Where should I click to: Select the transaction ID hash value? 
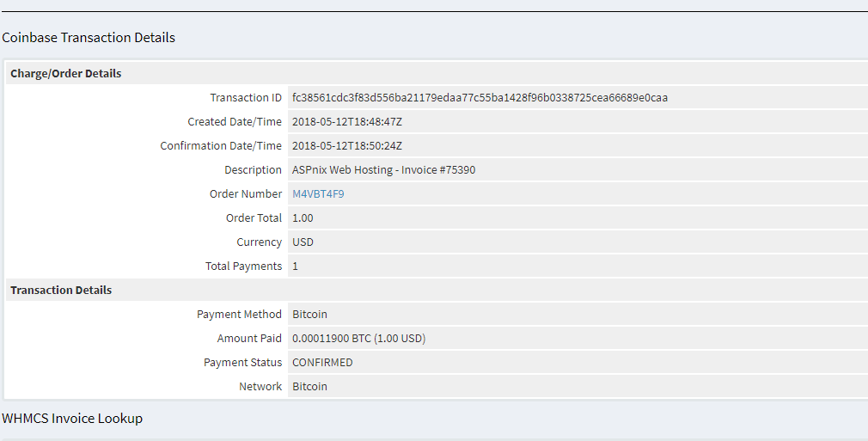click(480, 97)
